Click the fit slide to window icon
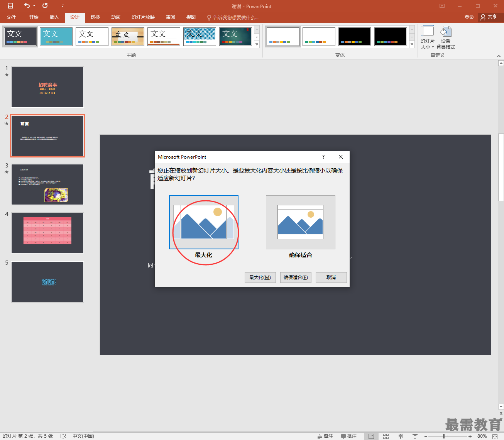 (495, 436)
